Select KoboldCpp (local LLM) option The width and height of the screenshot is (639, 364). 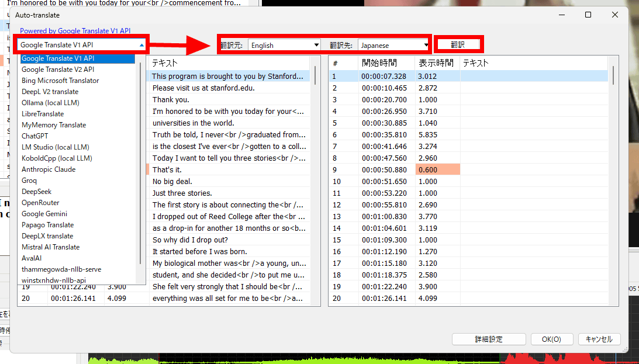[57, 158]
